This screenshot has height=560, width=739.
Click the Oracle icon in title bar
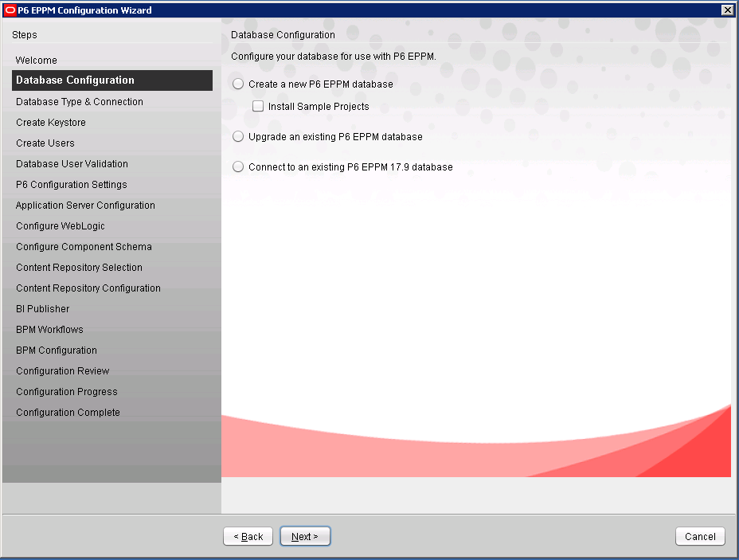(x=10, y=10)
